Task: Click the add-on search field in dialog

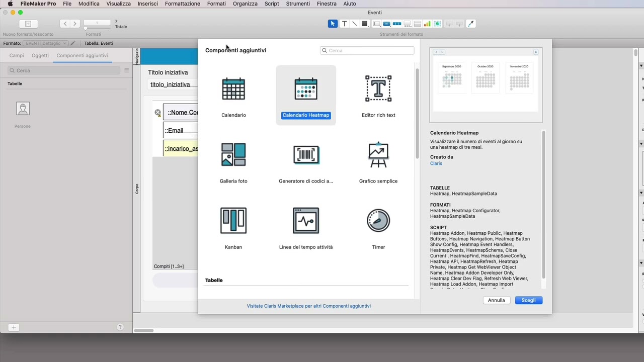Action: (x=367, y=50)
